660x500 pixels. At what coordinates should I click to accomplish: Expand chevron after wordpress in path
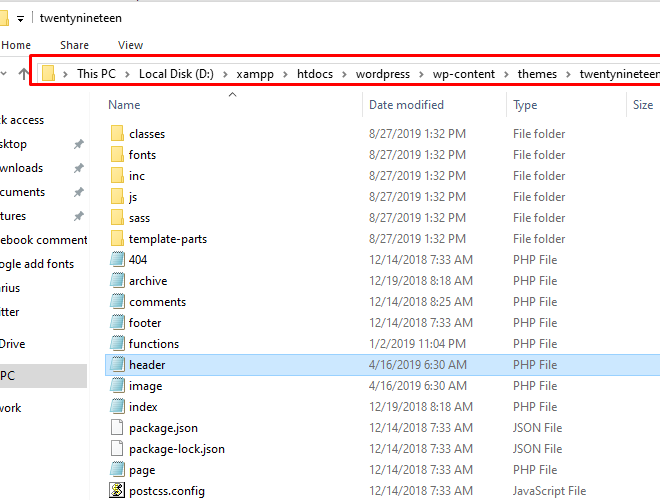[421, 74]
